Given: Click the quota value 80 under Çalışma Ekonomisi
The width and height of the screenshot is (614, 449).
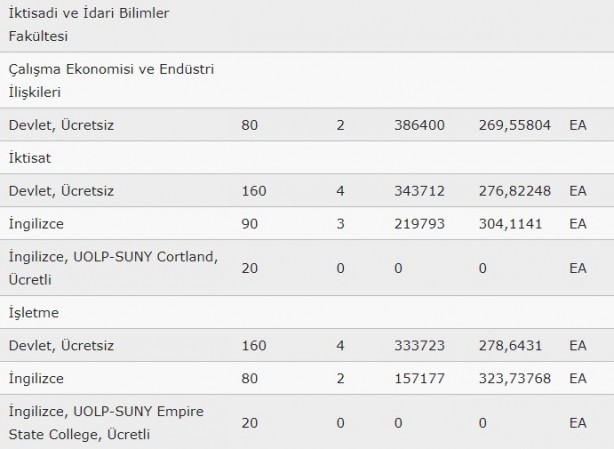Looking at the screenshot, I should click(x=249, y=125).
